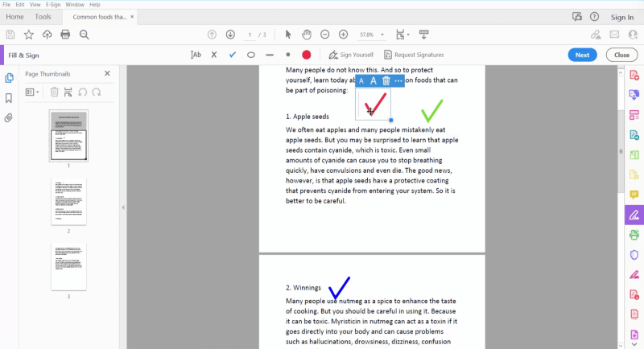Switch to the Tools tab

[43, 17]
